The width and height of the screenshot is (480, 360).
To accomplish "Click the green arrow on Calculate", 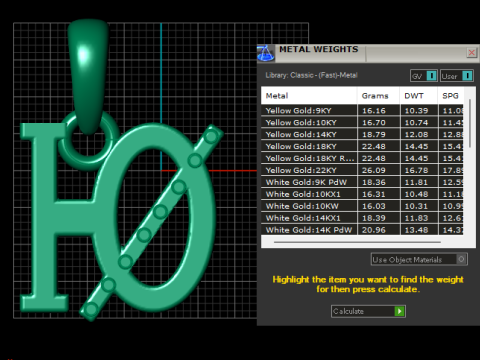I will coord(399,311).
